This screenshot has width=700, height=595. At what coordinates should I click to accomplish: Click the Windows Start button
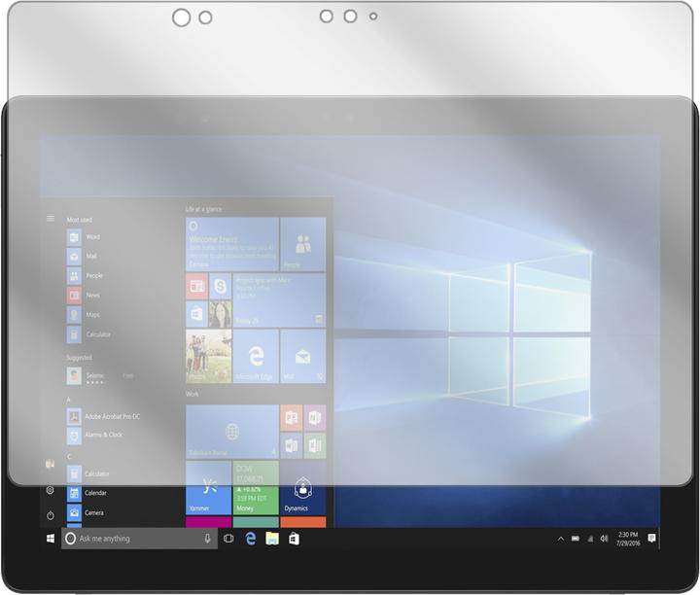point(51,539)
